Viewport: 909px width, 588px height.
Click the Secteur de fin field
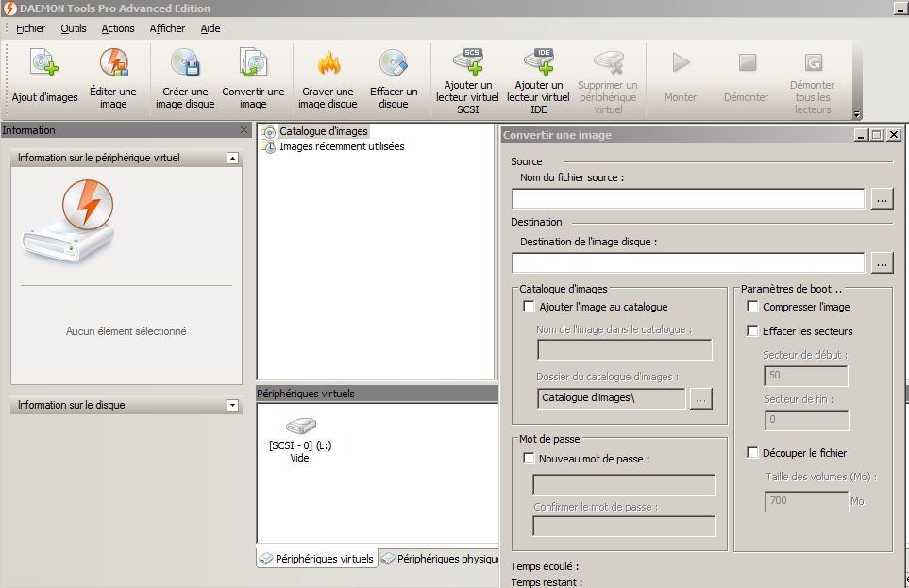[x=806, y=420]
